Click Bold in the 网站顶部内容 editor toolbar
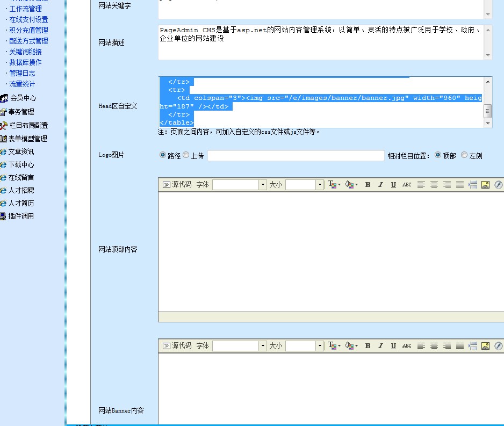The width and height of the screenshot is (504, 426). pos(368,185)
